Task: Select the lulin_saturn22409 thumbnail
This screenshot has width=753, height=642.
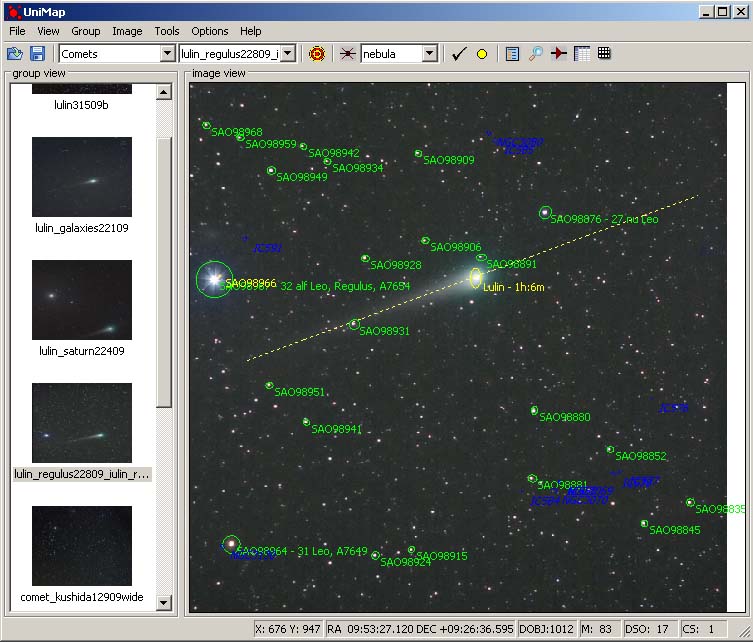Action: (x=82, y=300)
